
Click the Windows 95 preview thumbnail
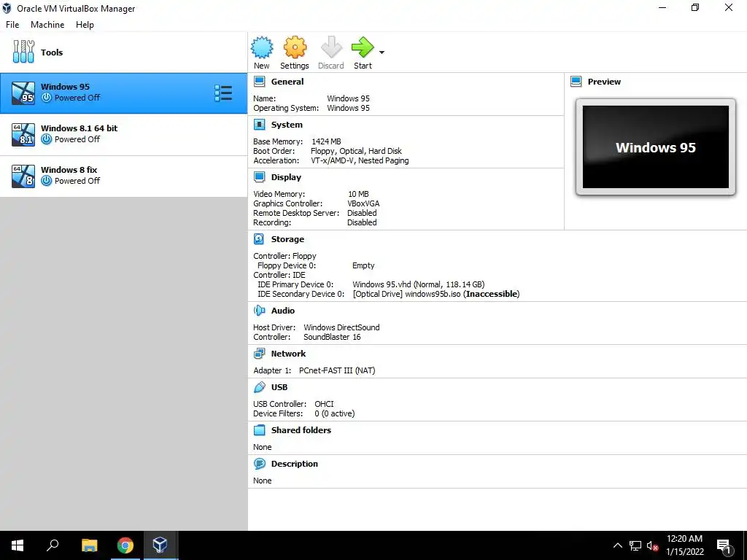656,147
